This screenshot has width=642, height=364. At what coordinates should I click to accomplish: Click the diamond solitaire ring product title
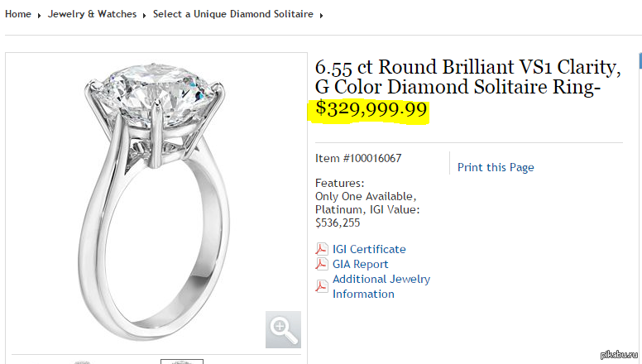[x=467, y=77]
